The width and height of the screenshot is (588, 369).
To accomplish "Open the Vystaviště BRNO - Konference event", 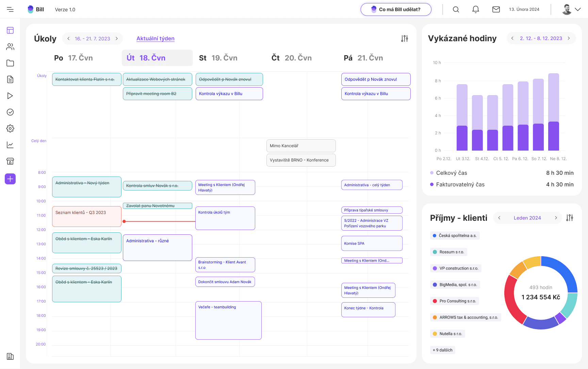I will pyautogui.click(x=301, y=160).
